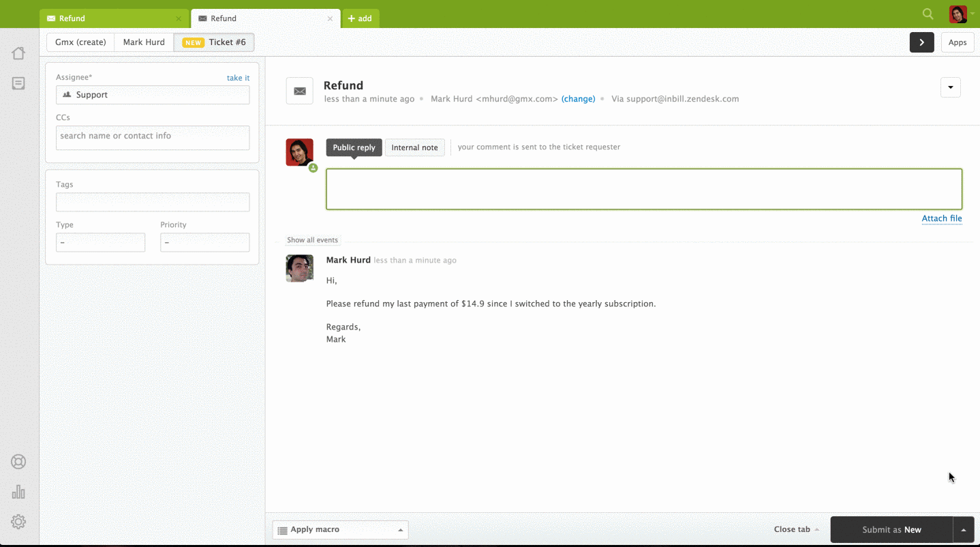This screenshot has width=980, height=547.
Task: Open the Priority dropdown
Action: click(204, 242)
